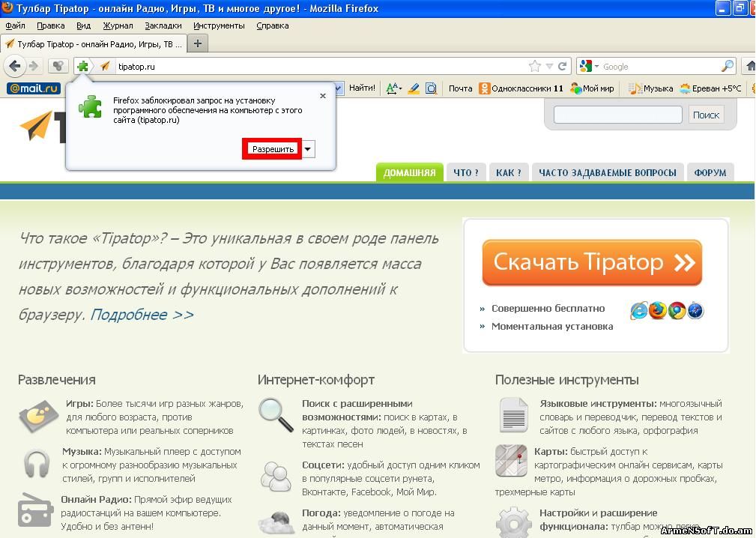
Task: Click the Интернет-комфорт section heading
Action: (x=315, y=380)
